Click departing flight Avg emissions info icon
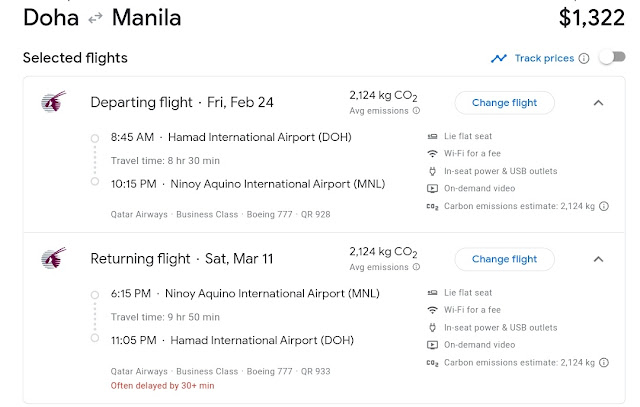This screenshot has width=640, height=407. (x=417, y=111)
